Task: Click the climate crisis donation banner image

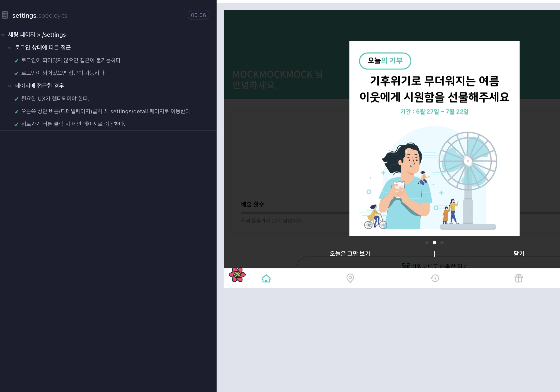Action: (x=434, y=138)
